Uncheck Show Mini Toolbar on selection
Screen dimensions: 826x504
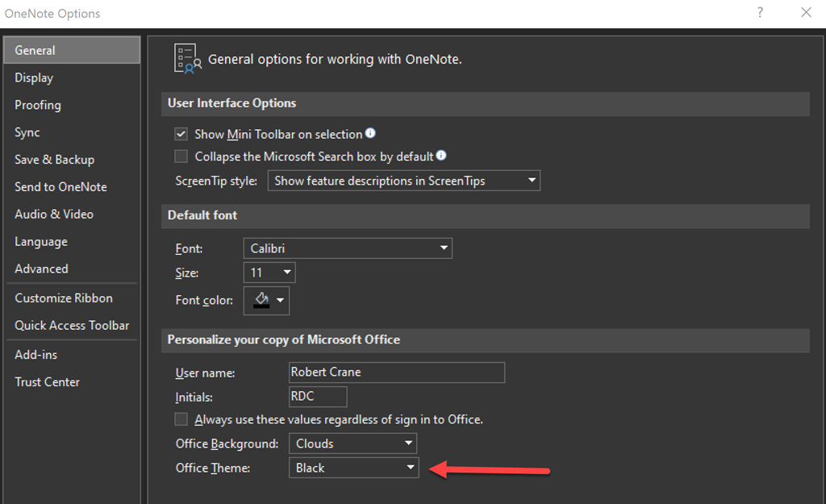[x=181, y=135]
